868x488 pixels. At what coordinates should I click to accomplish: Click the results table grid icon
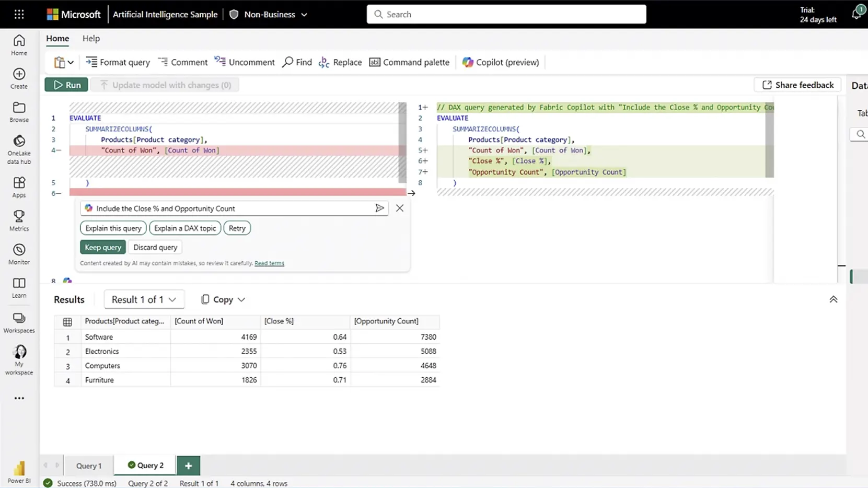tap(67, 322)
